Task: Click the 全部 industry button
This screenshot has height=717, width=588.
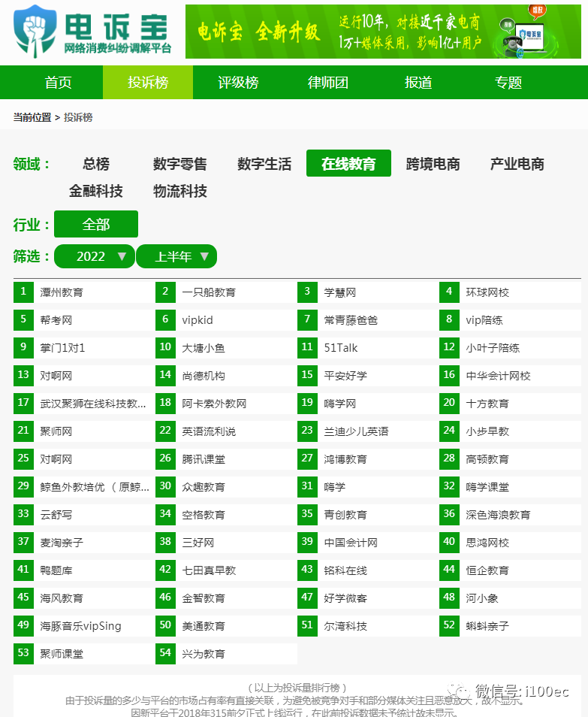Action: [x=96, y=224]
